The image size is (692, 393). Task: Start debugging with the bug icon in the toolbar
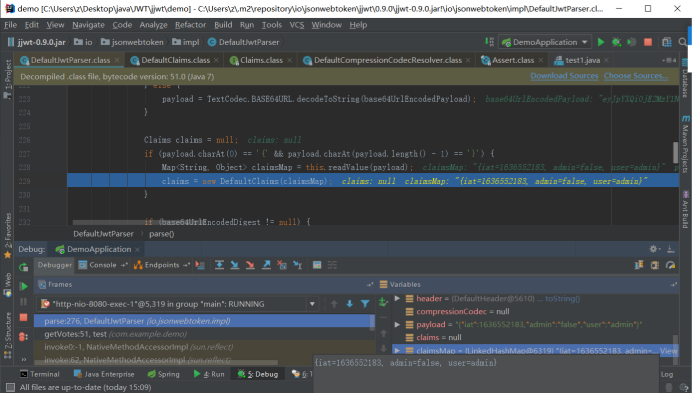pyautogui.click(x=616, y=42)
